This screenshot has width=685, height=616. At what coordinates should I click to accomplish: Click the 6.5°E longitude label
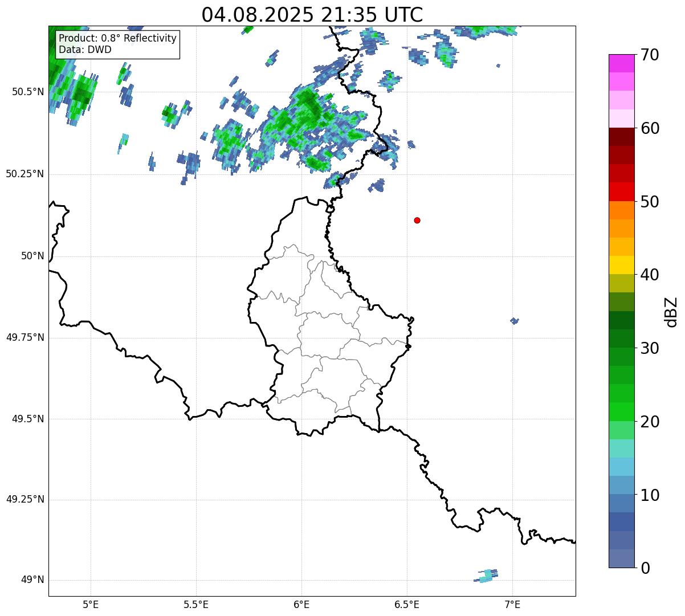(407, 604)
